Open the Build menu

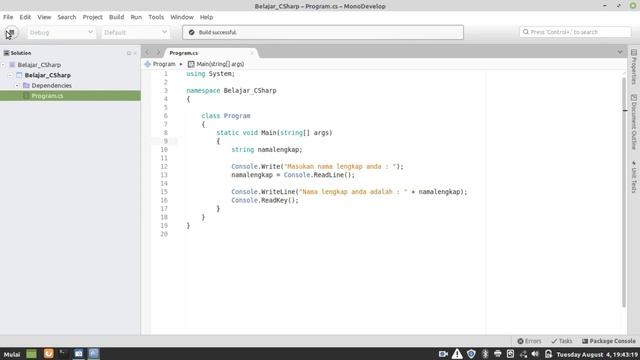pyautogui.click(x=116, y=17)
